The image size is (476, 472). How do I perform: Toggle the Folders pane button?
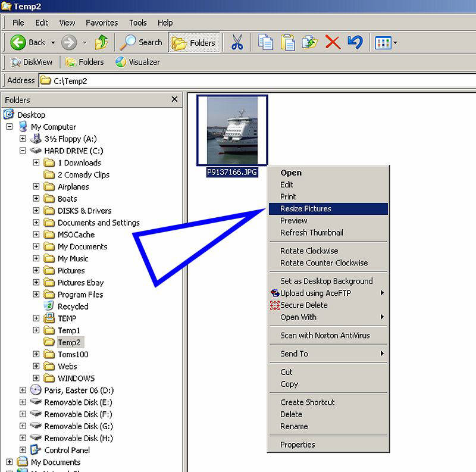194,43
